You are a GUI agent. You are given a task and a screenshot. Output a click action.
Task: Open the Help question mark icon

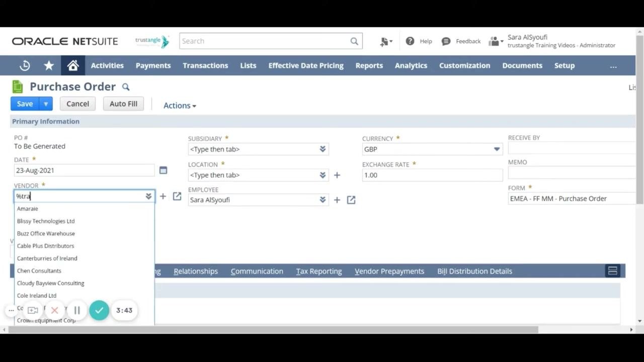point(410,41)
